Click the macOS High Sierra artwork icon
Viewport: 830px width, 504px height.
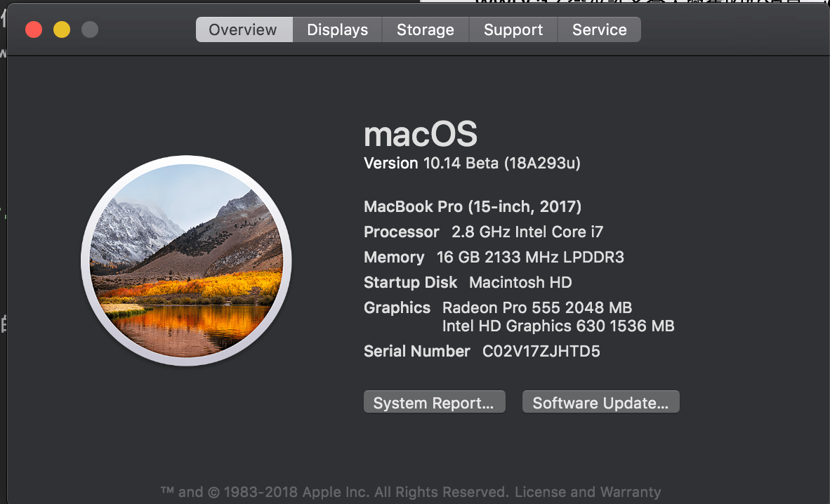pyautogui.click(x=186, y=260)
